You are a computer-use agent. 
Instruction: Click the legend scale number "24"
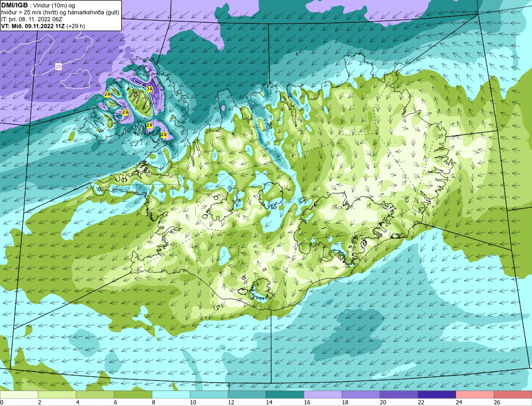tap(459, 402)
